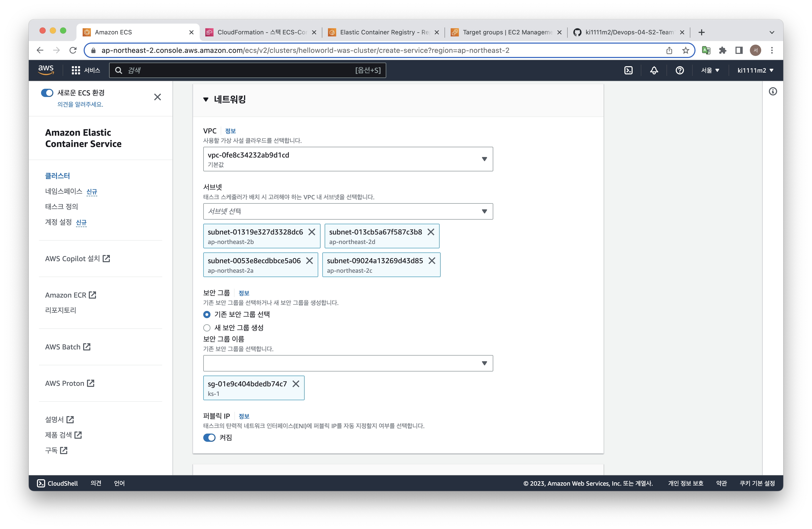Open the AWS CloudShell terminal icon in header
812x529 pixels.
tap(628, 70)
